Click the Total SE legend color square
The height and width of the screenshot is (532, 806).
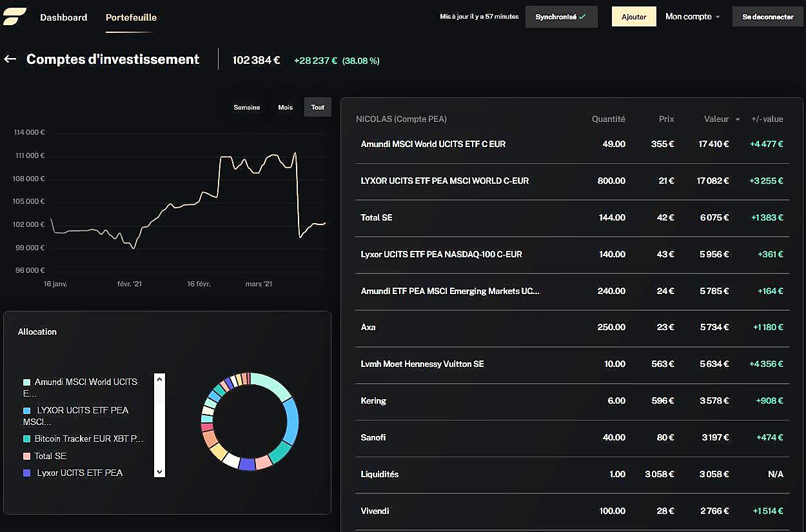click(x=26, y=456)
